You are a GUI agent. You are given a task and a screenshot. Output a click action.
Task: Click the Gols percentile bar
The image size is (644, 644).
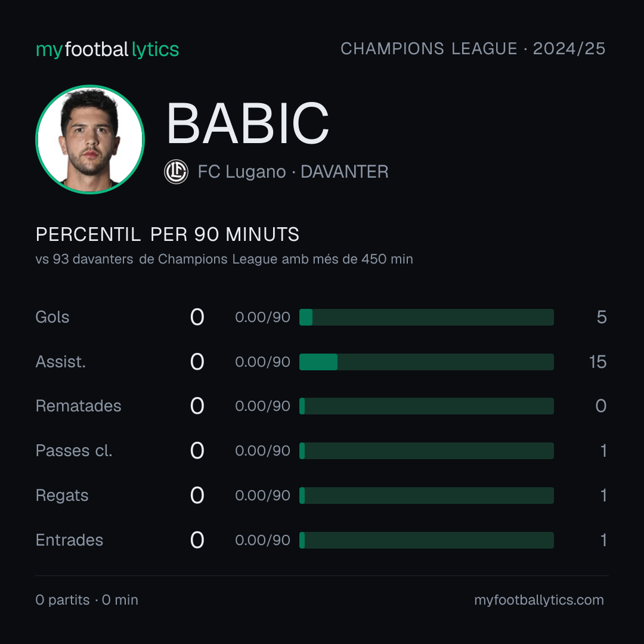[x=426, y=317]
